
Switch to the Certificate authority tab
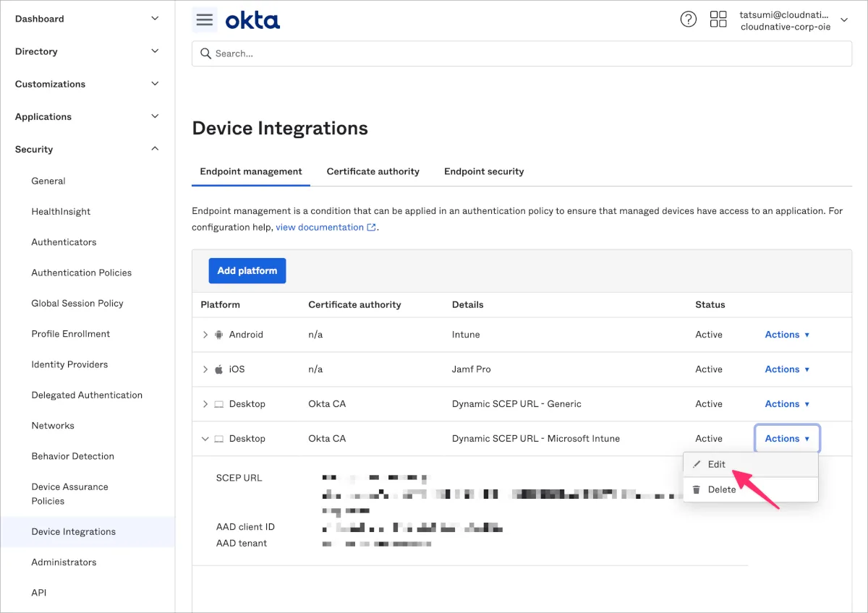(373, 171)
